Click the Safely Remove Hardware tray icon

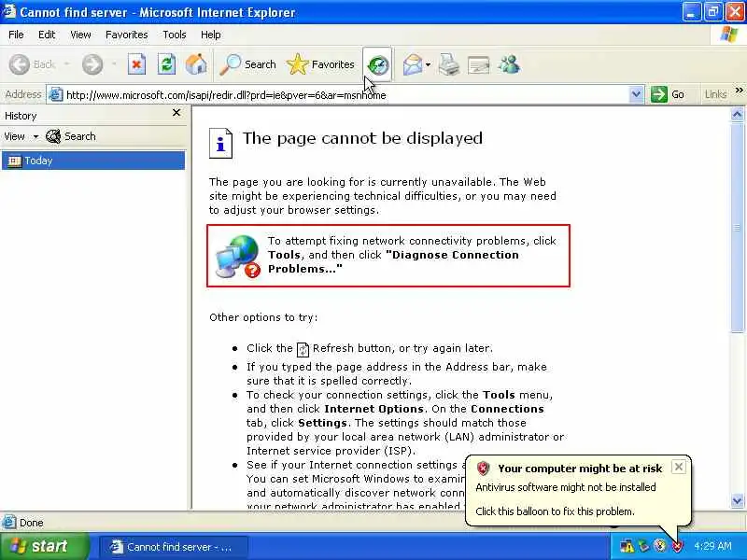643,546
